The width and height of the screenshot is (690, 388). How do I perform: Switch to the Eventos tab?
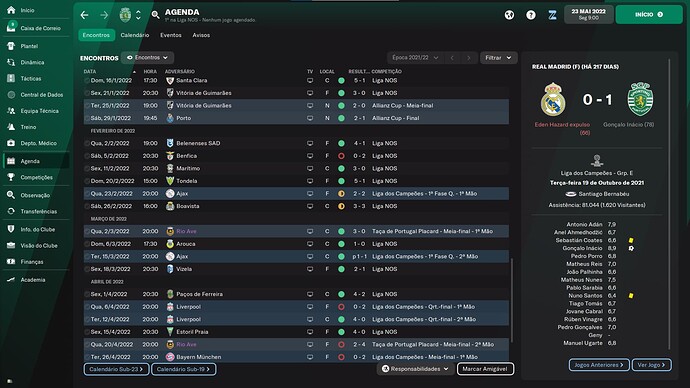click(x=171, y=35)
